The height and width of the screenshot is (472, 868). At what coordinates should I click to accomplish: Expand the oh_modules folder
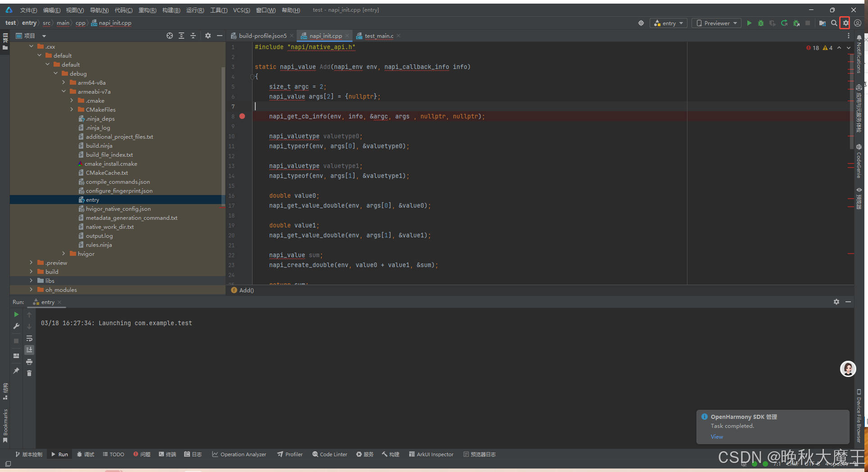coord(31,290)
